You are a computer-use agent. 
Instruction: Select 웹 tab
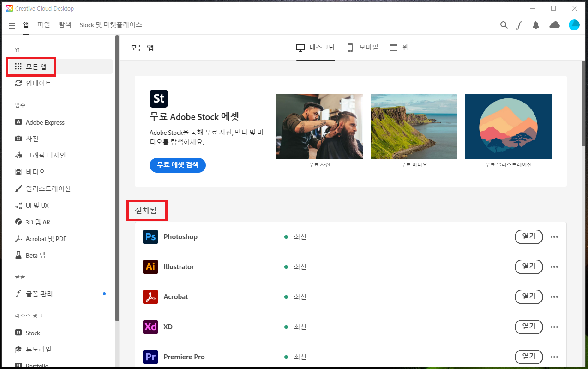[399, 48]
